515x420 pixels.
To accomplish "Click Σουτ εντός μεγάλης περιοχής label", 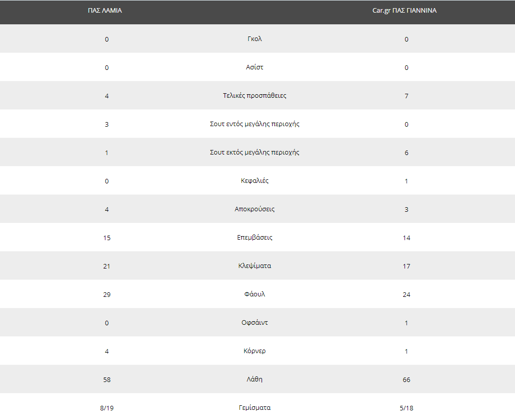I will coord(254,124).
